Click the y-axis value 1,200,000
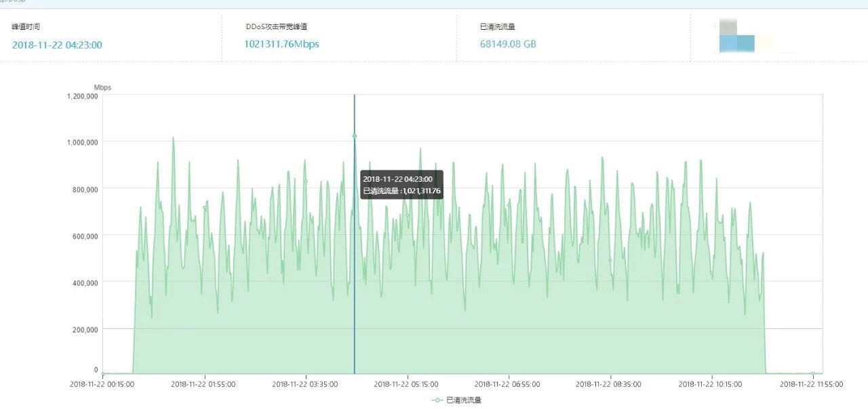The width and height of the screenshot is (868, 409). [83, 96]
